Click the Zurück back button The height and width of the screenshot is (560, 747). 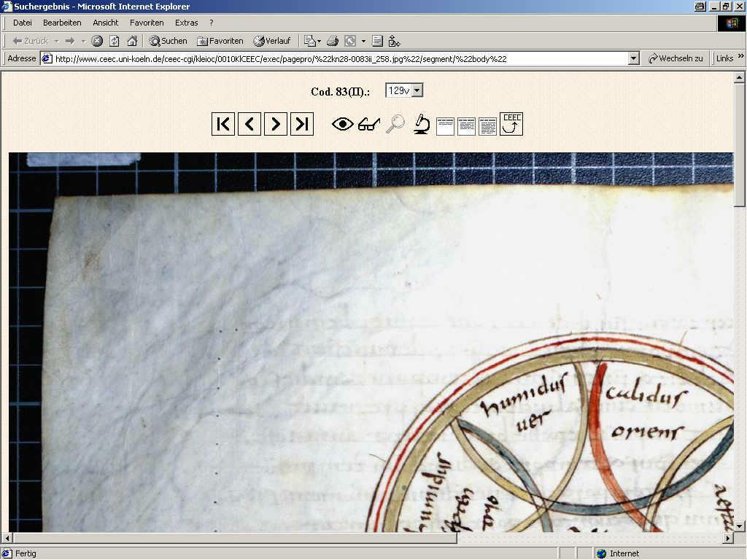coord(31,41)
